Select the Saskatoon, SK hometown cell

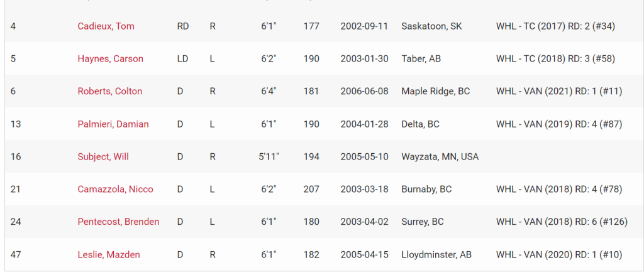431,26
